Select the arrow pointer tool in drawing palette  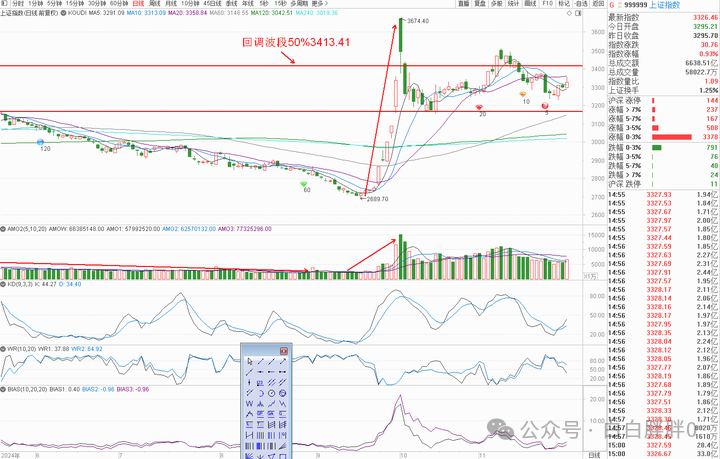pyautogui.click(x=250, y=361)
